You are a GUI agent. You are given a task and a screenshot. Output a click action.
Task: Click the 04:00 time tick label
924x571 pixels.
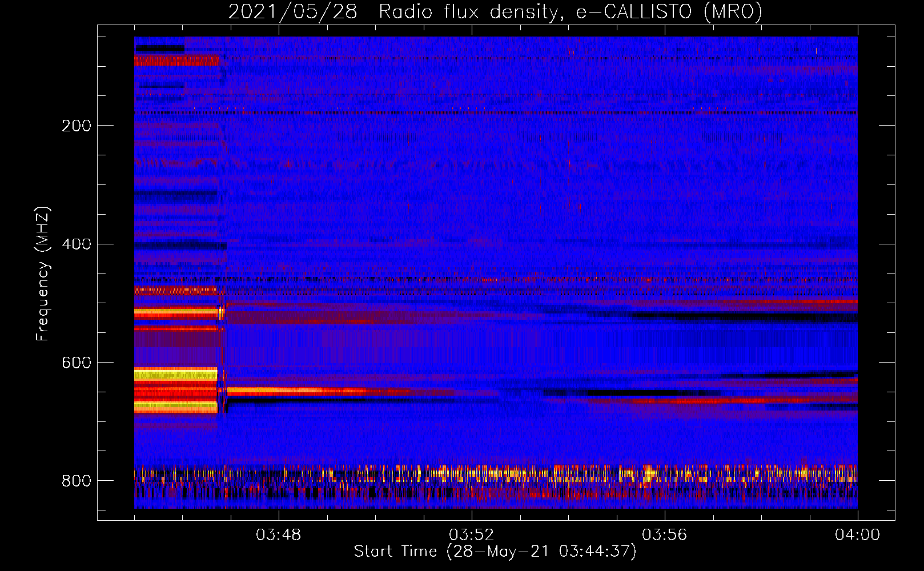pyautogui.click(x=858, y=535)
